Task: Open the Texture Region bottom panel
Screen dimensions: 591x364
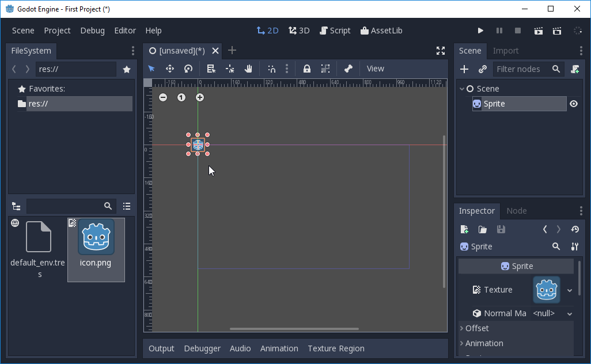Action: 336,348
